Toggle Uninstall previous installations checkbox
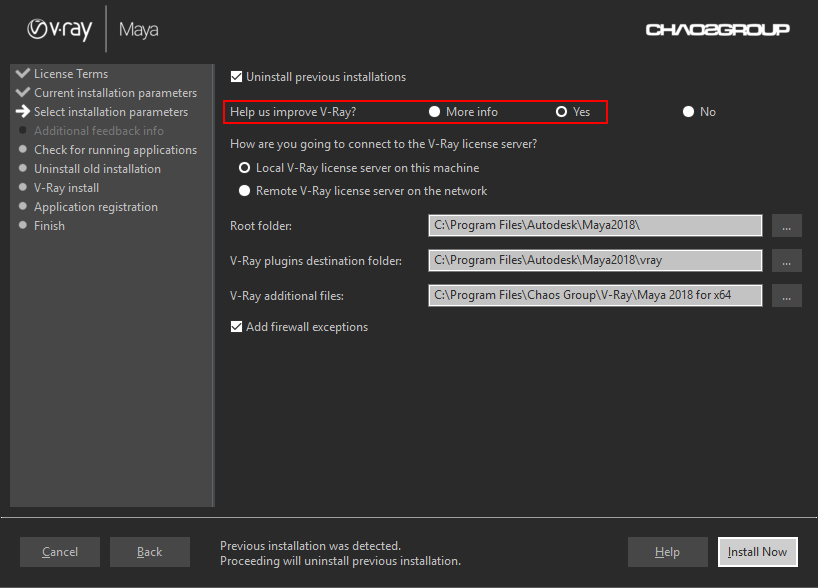Viewport: 818px width, 588px height. 236,77
